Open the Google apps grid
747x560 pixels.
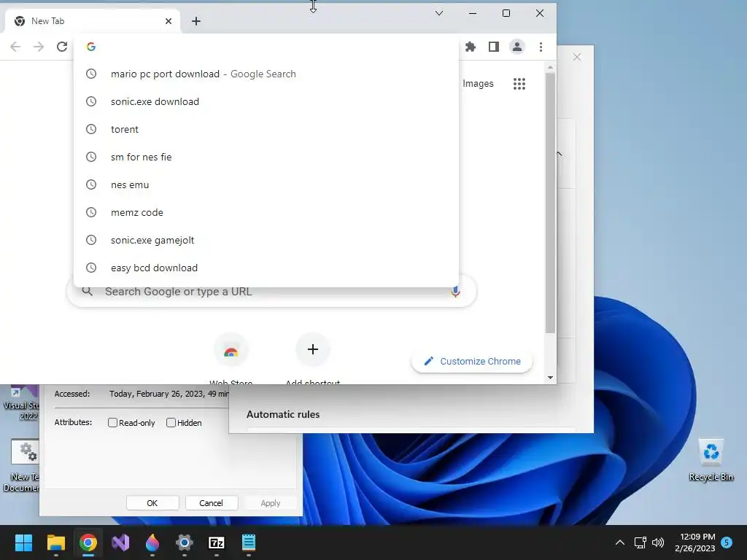pos(519,84)
